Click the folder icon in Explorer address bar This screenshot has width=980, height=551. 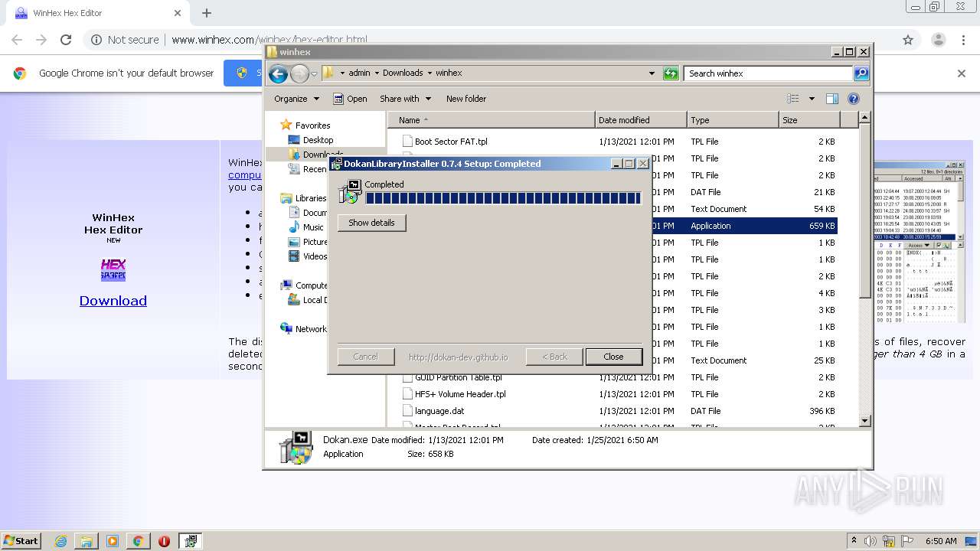click(328, 73)
